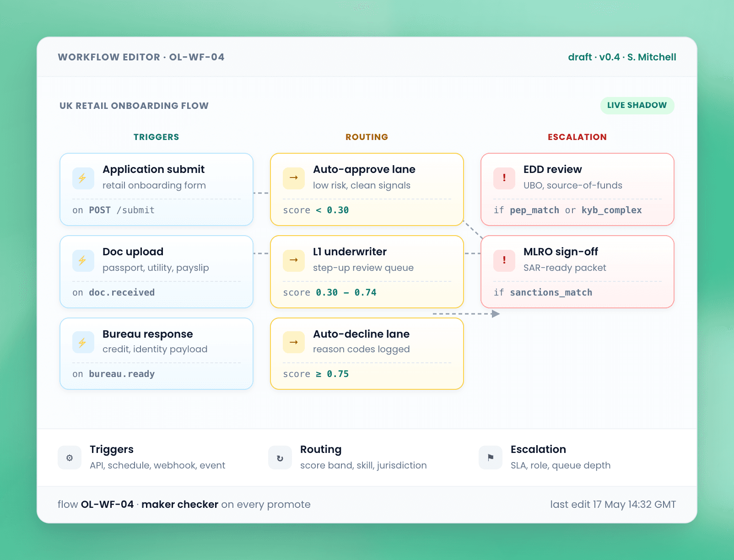Click the footer 'flow OL-WF-04 · maker checker on every promote' text
The width and height of the screenshot is (734, 560).
click(x=184, y=504)
